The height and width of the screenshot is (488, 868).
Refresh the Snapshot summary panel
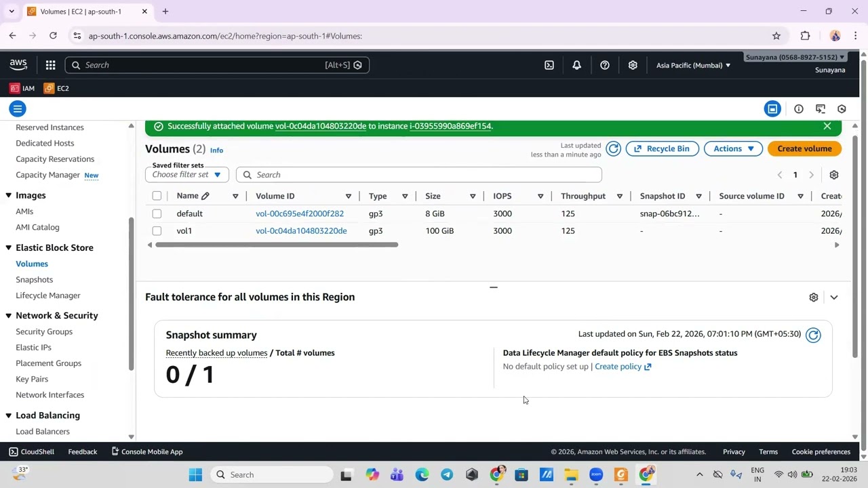tap(813, 334)
